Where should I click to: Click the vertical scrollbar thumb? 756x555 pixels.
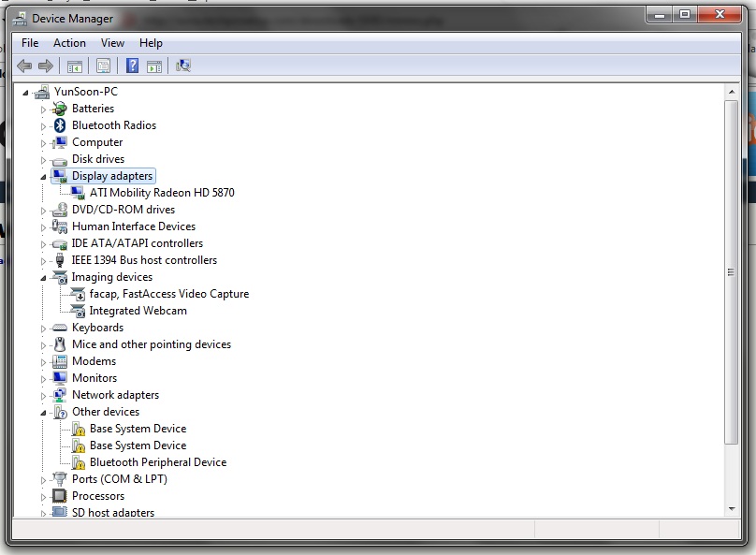click(x=732, y=272)
